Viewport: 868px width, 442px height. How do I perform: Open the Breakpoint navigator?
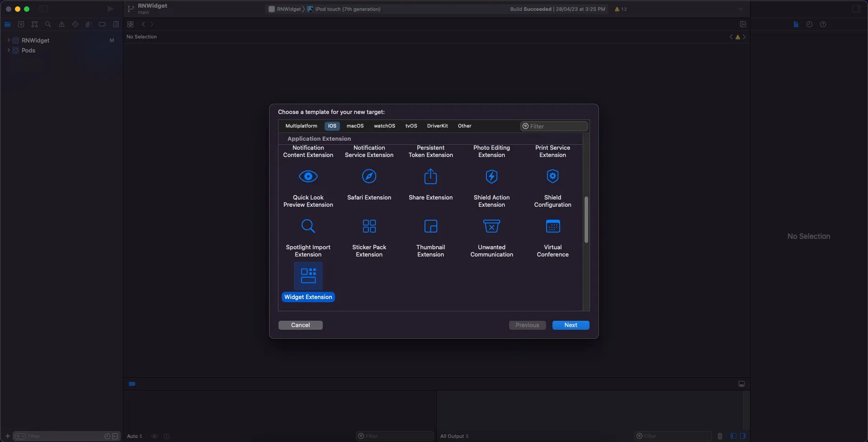pos(102,24)
